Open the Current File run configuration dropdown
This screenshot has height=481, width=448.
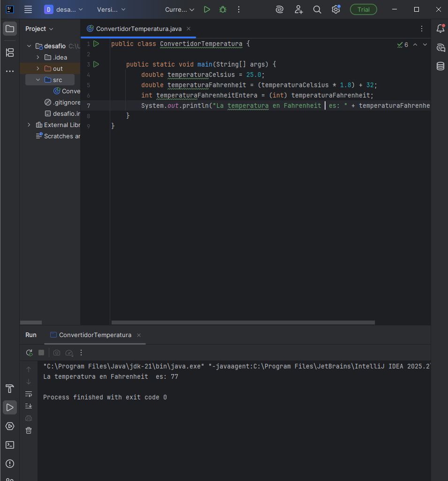point(180,9)
